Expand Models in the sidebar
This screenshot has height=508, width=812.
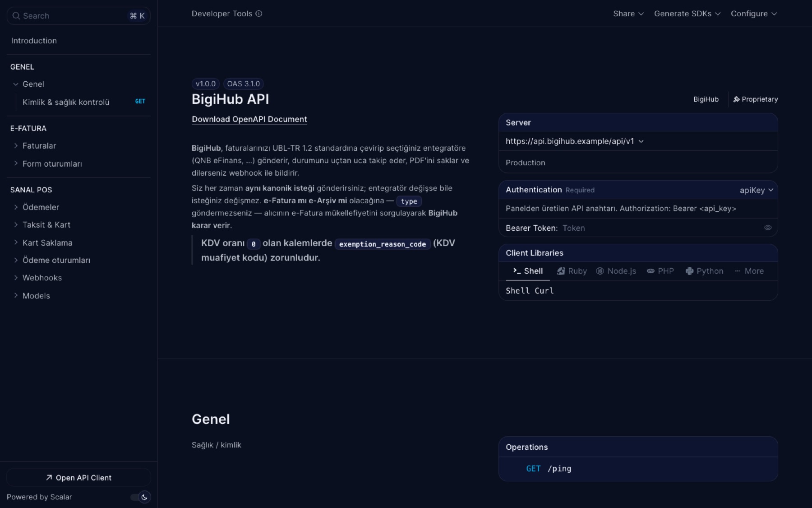point(16,295)
